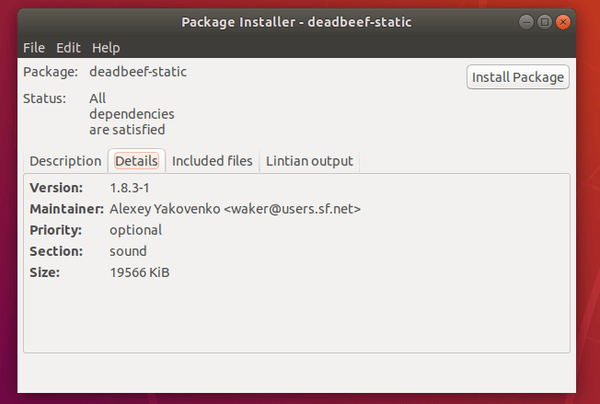The width and height of the screenshot is (600, 404).
Task: Click the maintainer email waker@users.sf.net
Action: (x=292, y=209)
